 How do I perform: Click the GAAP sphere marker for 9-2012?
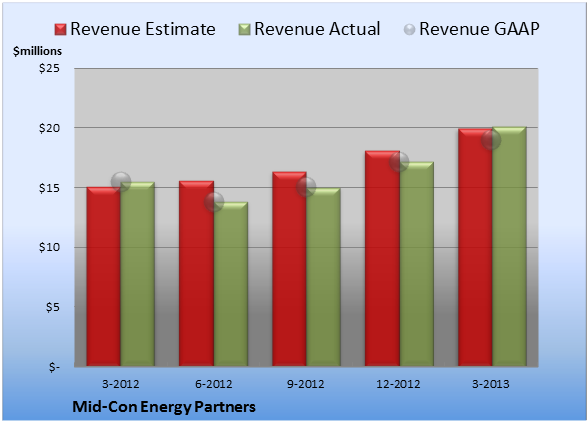tap(306, 187)
